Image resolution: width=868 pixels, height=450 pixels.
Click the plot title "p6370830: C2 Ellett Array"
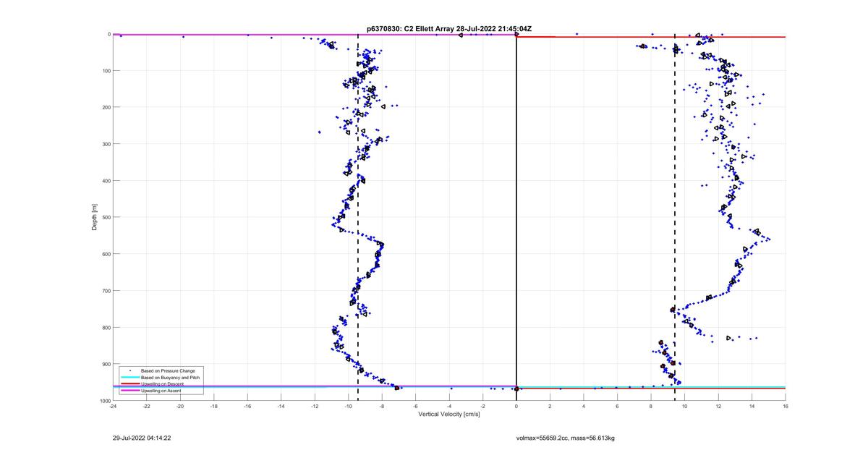click(411, 28)
